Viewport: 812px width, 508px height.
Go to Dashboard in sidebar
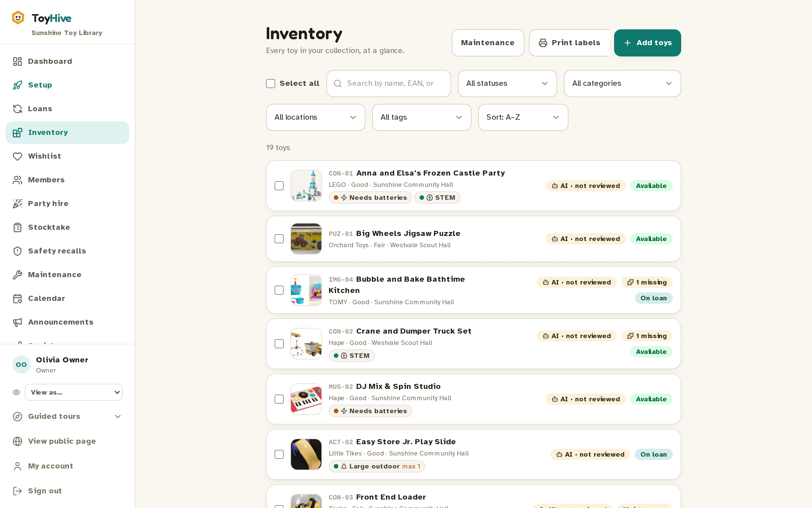[x=67, y=62]
